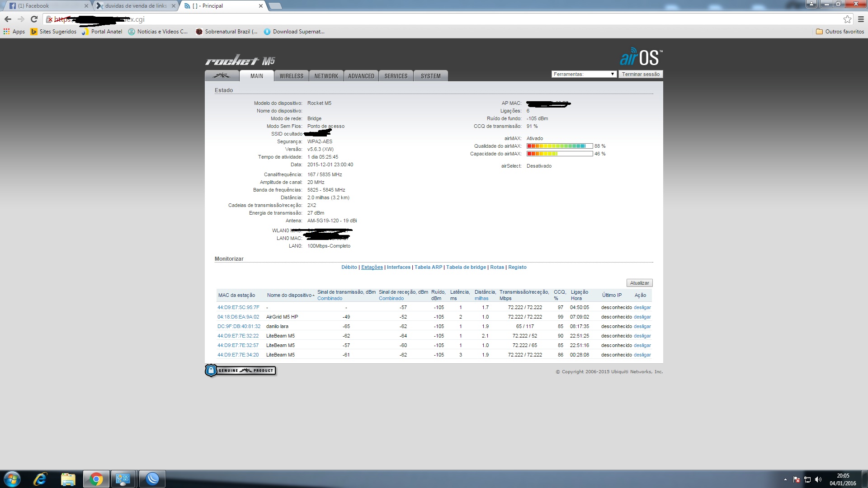The height and width of the screenshot is (488, 868).
Task: Click Atualizar button
Action: 639,283
